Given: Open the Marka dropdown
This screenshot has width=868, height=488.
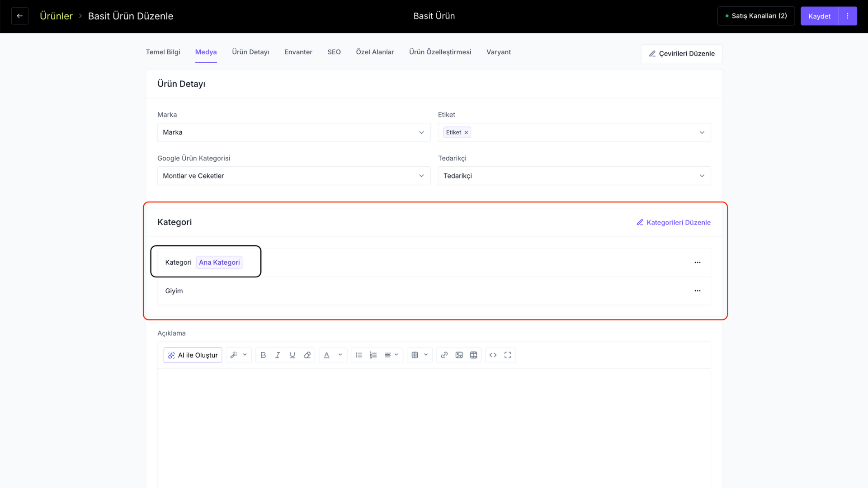Looking at the screenshot, I should coord(294,132).
